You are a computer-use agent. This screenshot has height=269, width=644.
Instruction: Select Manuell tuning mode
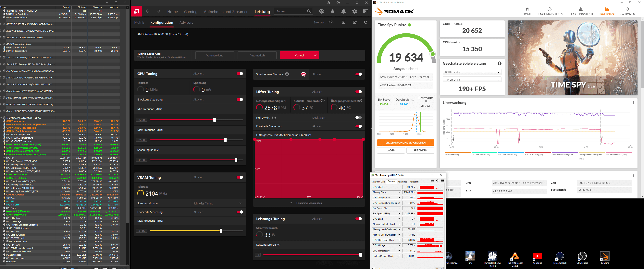(x=299, y=55)
